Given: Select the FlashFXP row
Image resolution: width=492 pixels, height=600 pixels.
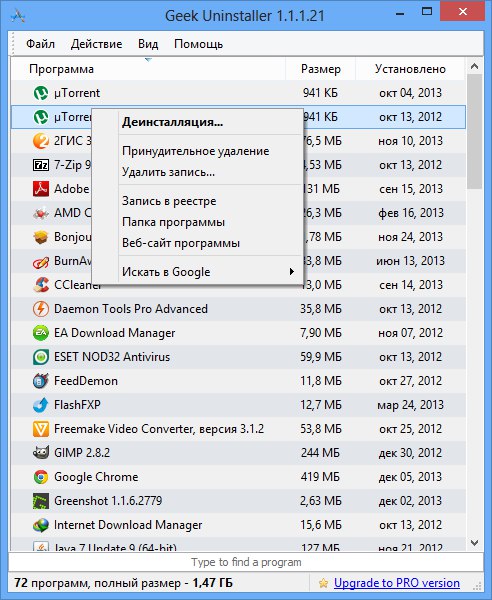Looking at the screenshot, I should click(x=238, y=405).
